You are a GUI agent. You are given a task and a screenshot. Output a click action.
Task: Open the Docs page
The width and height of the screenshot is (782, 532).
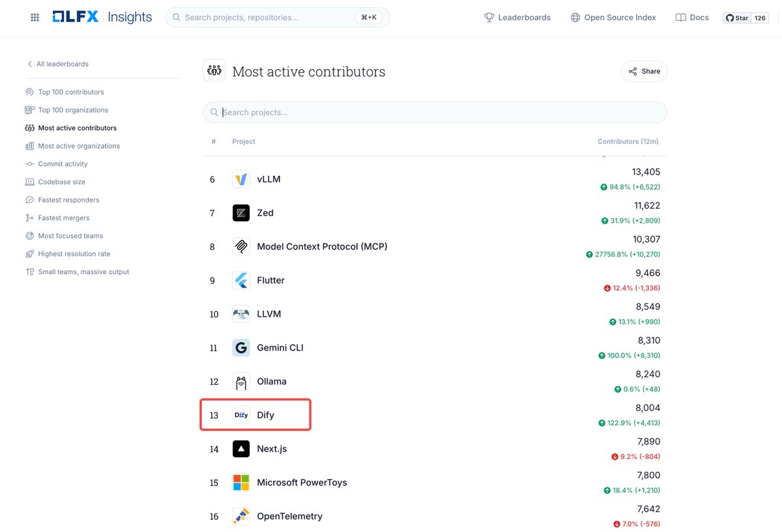tap(691, 18)
